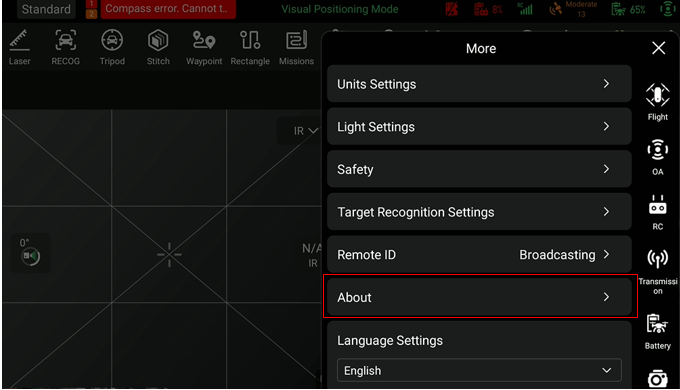Open the Rectangle mission tool
Image resolution: width=680 pixels, height=390 pixels.
pos(250,47)
